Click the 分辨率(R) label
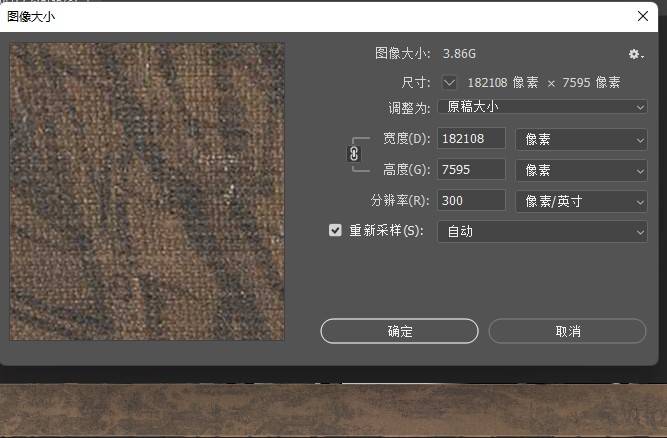Viewport: 667px width, 438px height. point(399,201)
